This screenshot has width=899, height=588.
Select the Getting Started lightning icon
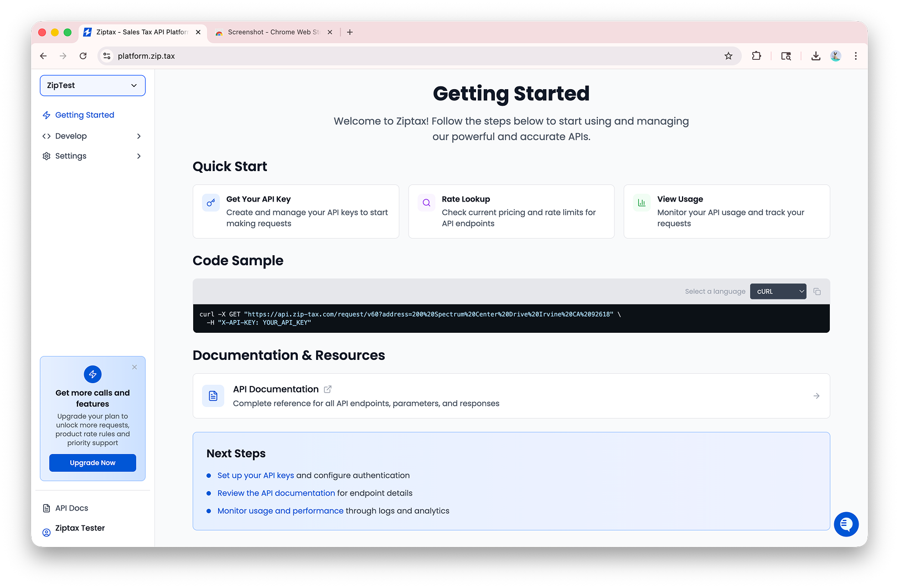click(46, 115)
